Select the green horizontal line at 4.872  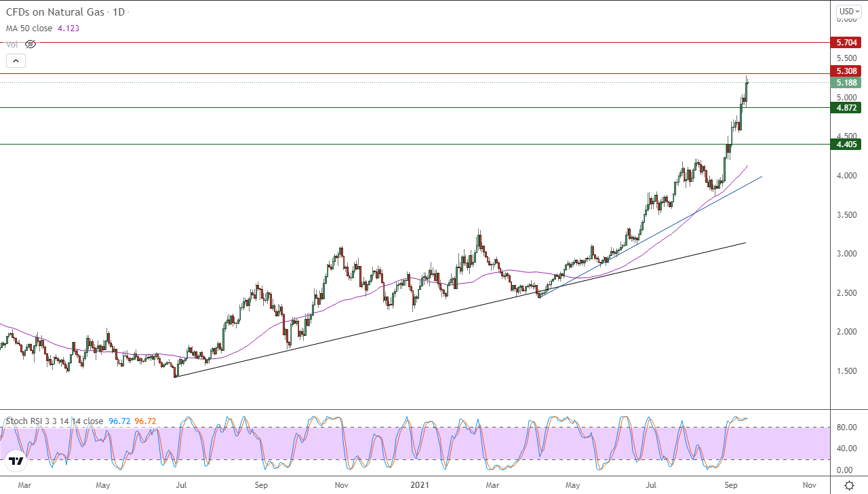coord(415,107)
